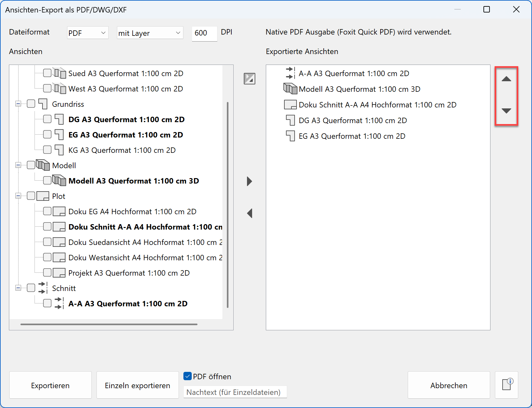Check the Modell A3 Querformat 3D checkbox

coord(47,180)
